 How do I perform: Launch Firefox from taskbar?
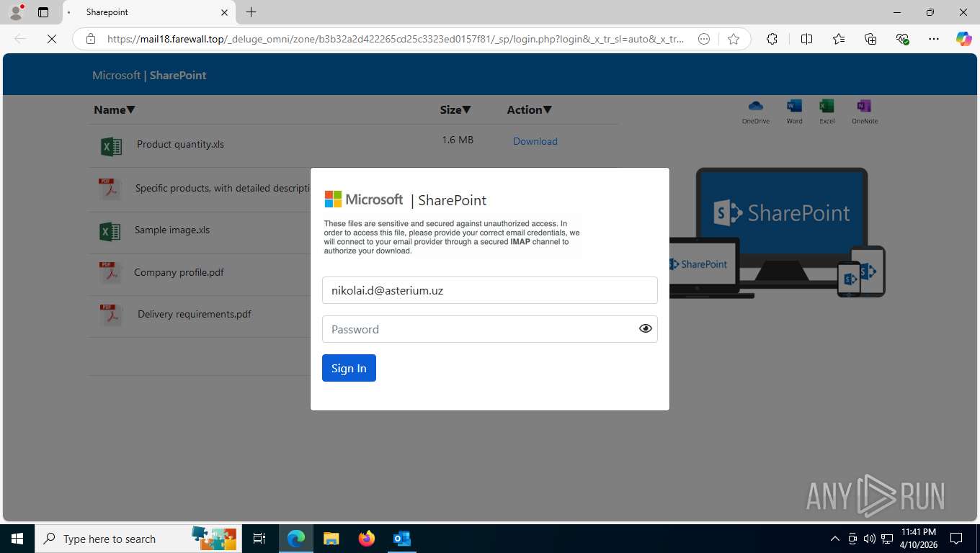[367, 539]
